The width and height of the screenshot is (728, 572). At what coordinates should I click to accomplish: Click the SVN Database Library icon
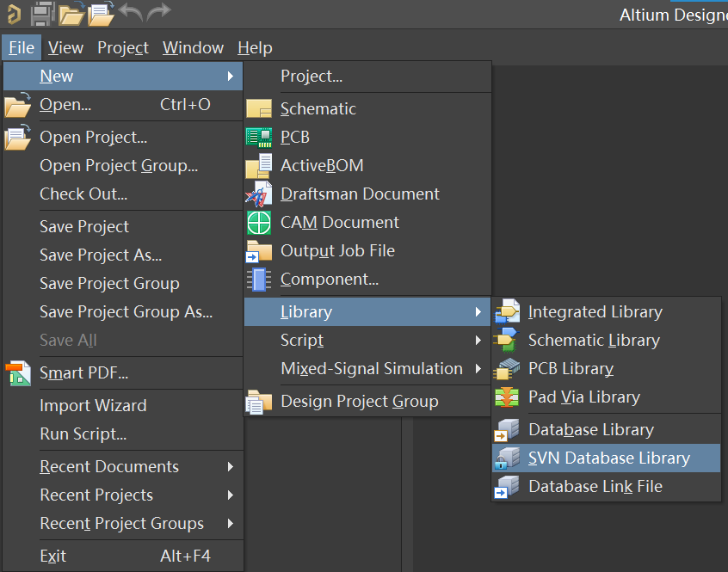coord(507,458)
